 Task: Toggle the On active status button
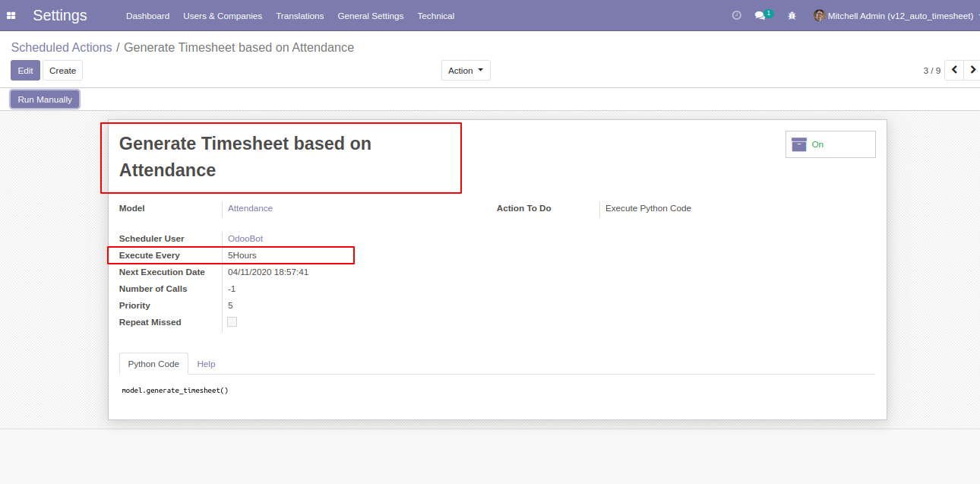pyautogui.click(x=830, y=144)
